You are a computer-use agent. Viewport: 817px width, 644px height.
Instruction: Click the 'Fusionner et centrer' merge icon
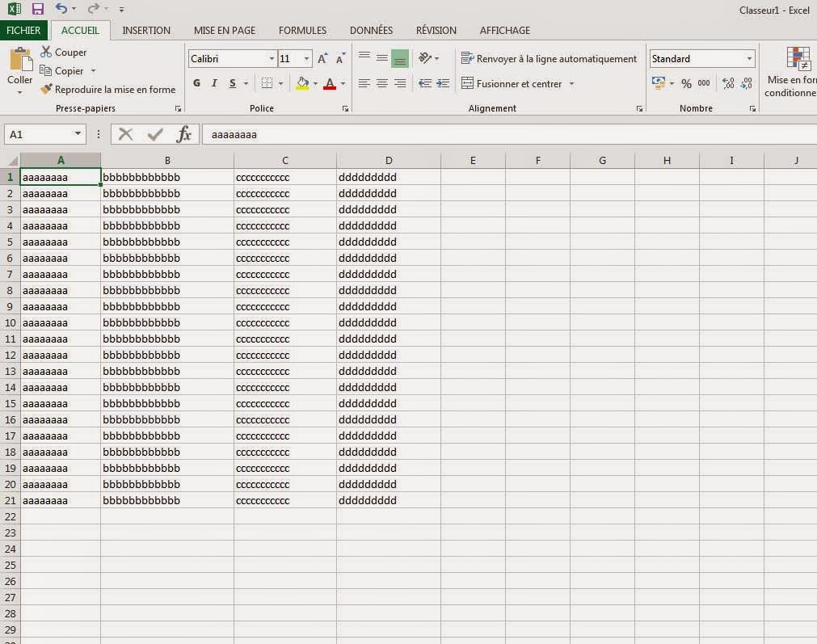click(x=467, y=83)
